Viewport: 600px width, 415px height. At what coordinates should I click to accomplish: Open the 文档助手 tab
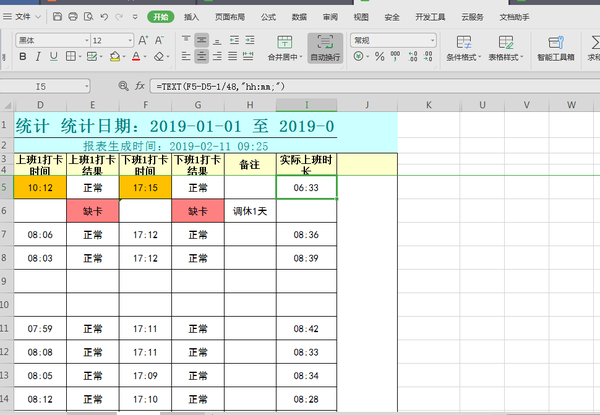click(x=514, y=17)
